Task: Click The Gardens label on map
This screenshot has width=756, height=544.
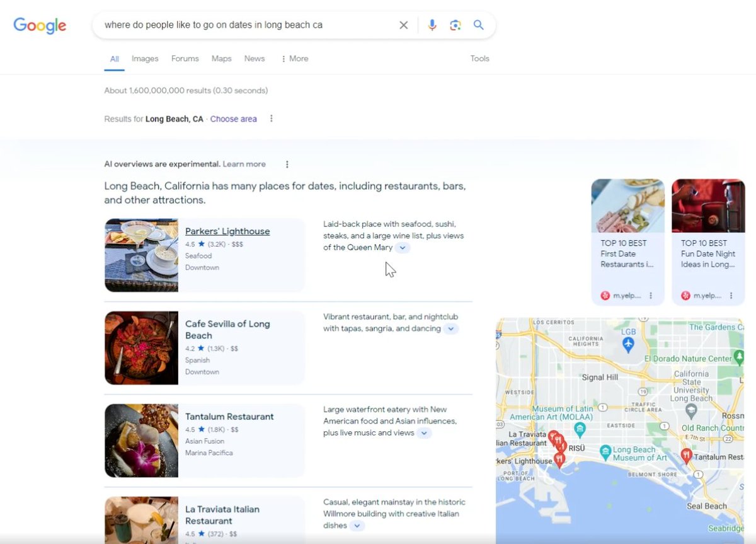Action: click(x=717, y=327)
